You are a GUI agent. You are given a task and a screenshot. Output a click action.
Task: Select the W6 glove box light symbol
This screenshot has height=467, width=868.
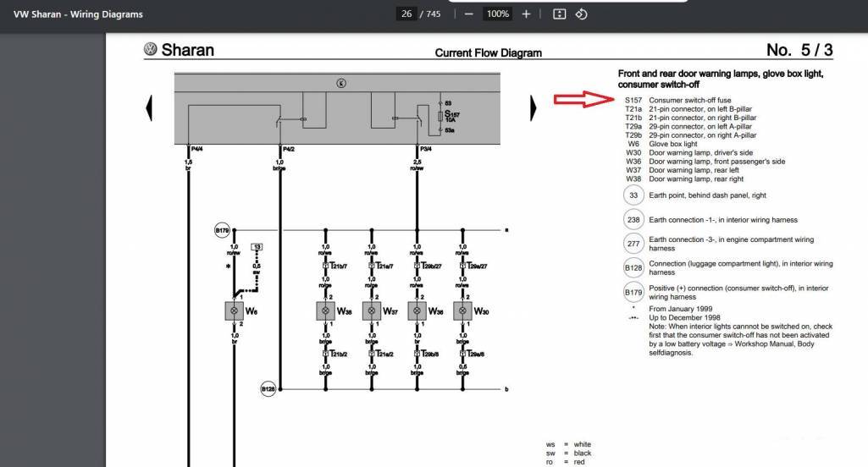click(x=234, y=311)
